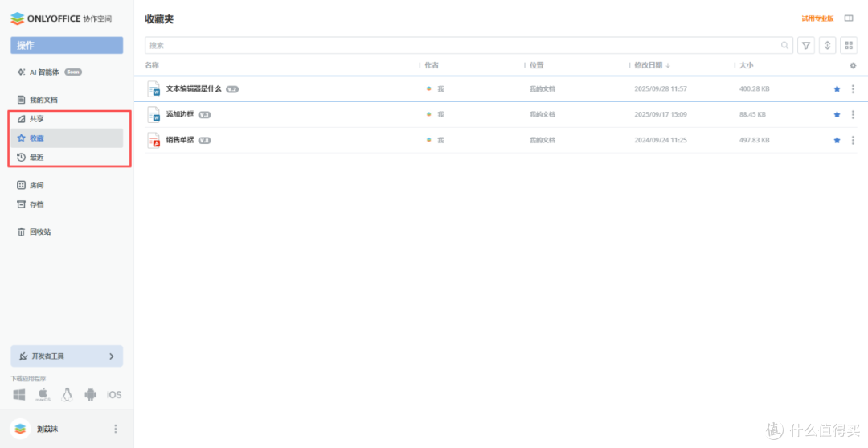This screenshot has width=868, height=448.
Task: Unfavorite 销售单据 with star
Action: tap(837, 140)
